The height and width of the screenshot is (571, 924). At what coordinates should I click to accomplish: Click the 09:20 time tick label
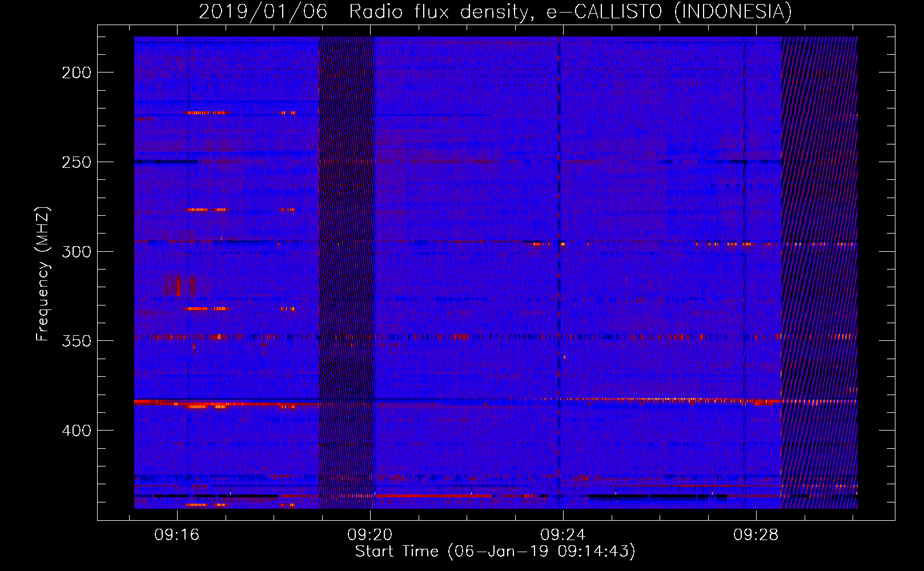coord(370,534)
